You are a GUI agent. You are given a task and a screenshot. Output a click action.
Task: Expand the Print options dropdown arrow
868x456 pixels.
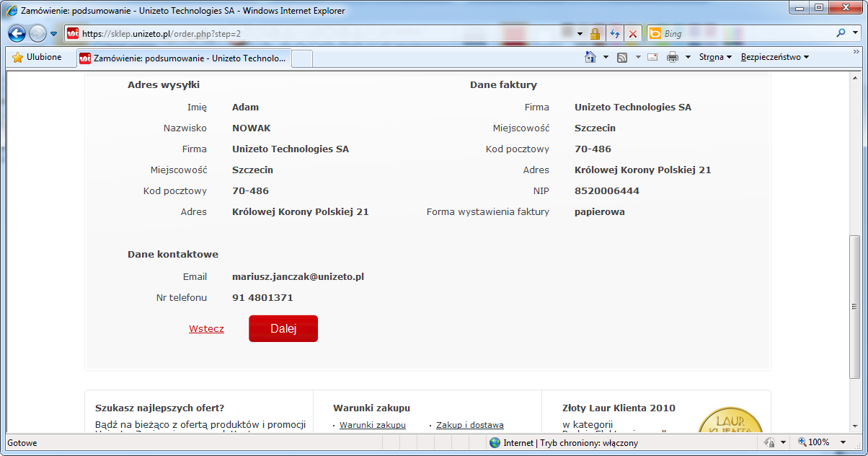tap(688, 58)
